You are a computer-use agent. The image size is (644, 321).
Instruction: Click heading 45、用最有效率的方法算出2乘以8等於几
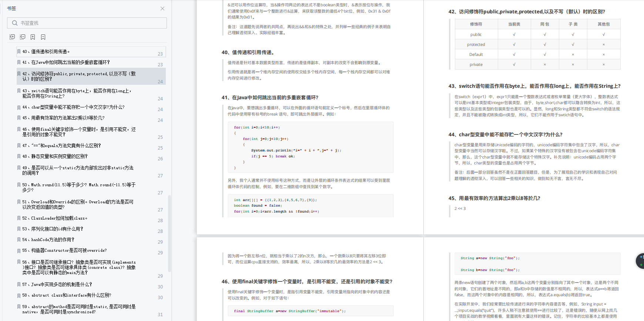[x=494, y=198]
